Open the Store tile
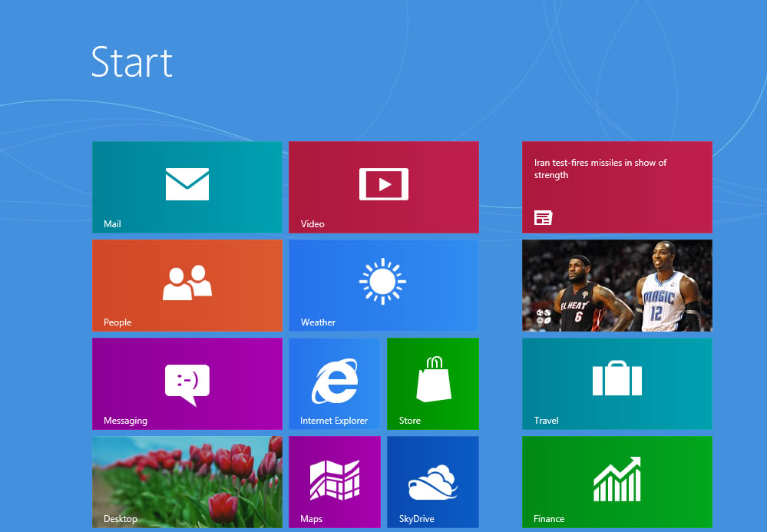The width and height of the screenshot is (767, 532). 433,384
